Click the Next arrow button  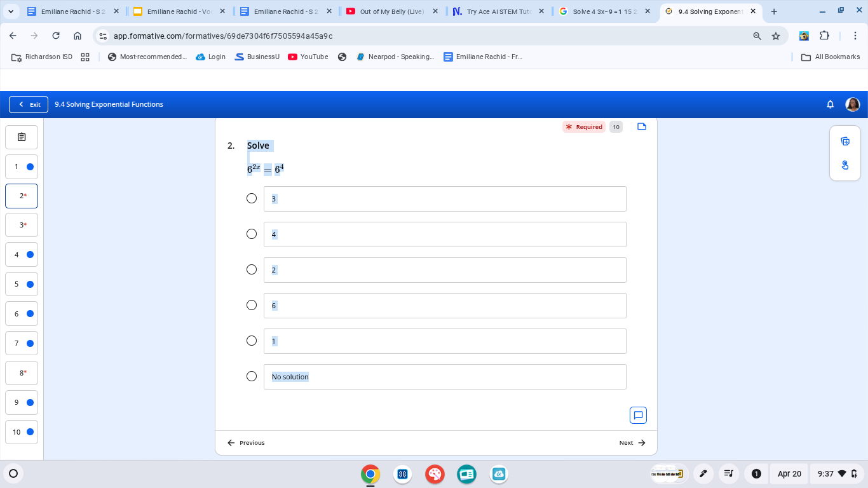click(x=632, y=443)
